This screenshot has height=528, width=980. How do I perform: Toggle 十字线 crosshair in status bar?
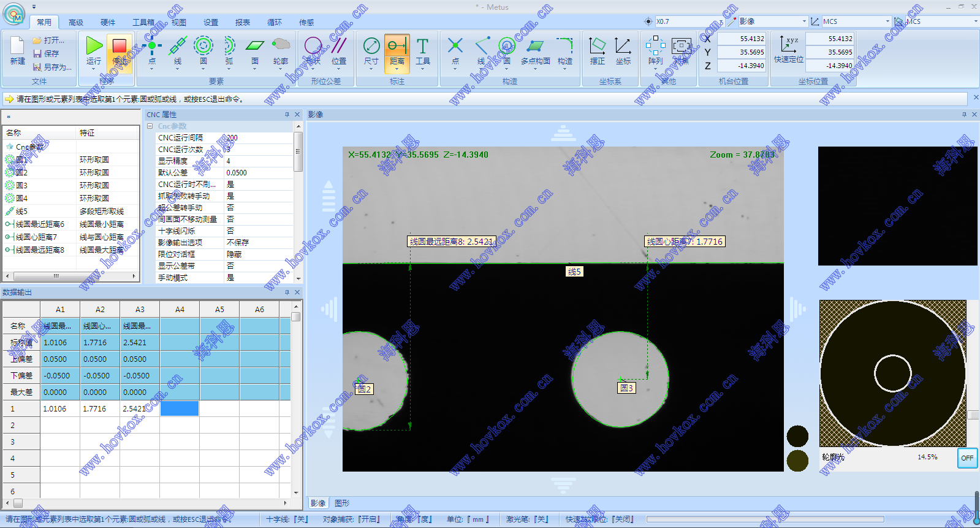(x=287, y=519)
